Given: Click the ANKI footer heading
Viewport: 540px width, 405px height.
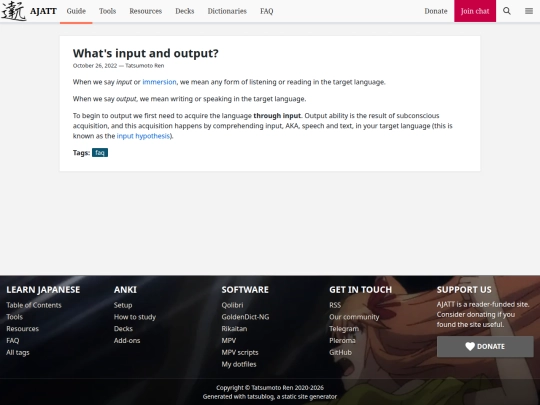Looking at the screenshot, I should [125, 290].
